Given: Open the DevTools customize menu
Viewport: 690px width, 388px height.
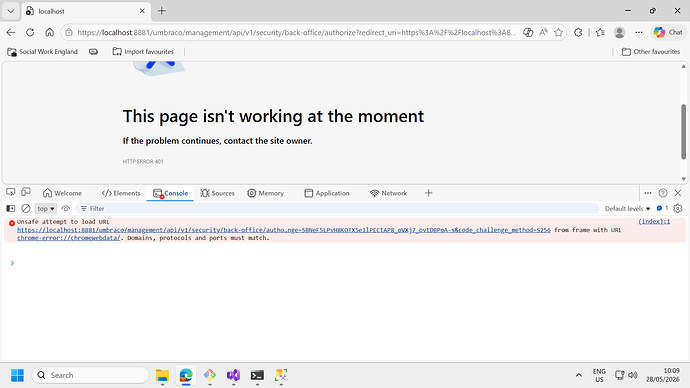Looking at the screenshot, I should 648,193.
